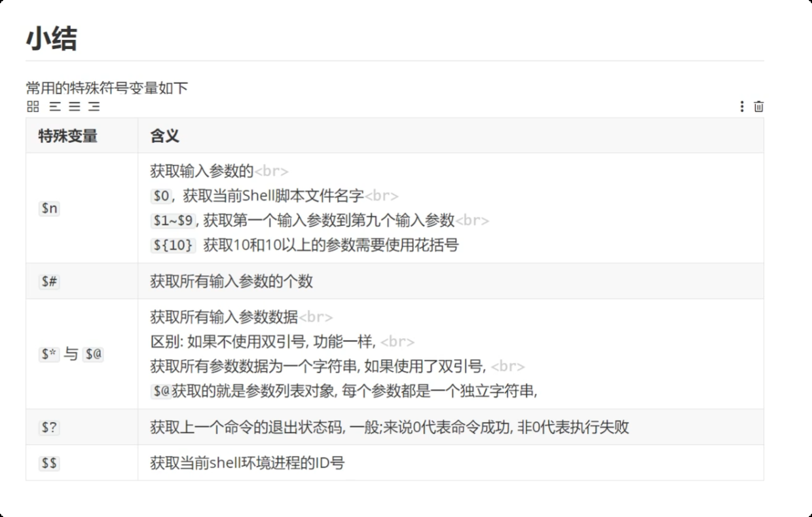Viewport: 812px width, 517px height.
Task: Click cell 获取上一个命令的退出状态码
Action: point(451,427)
